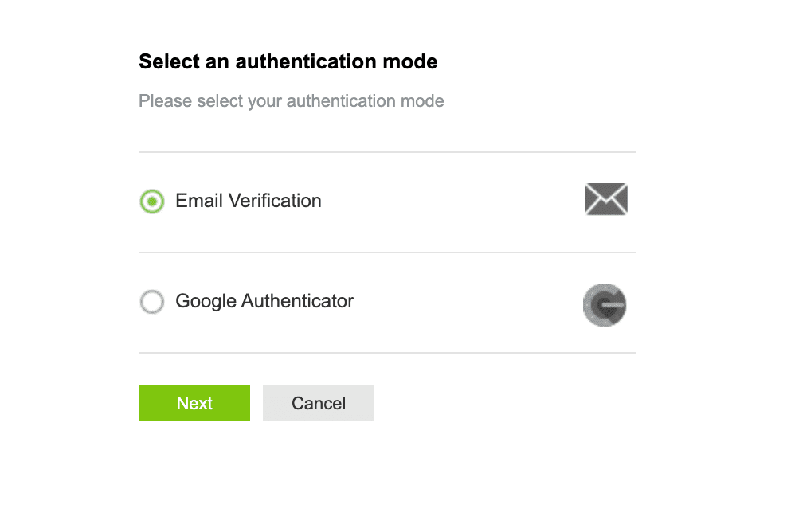Click the Next button
787x532 pixels.
[x=194, y=403]
